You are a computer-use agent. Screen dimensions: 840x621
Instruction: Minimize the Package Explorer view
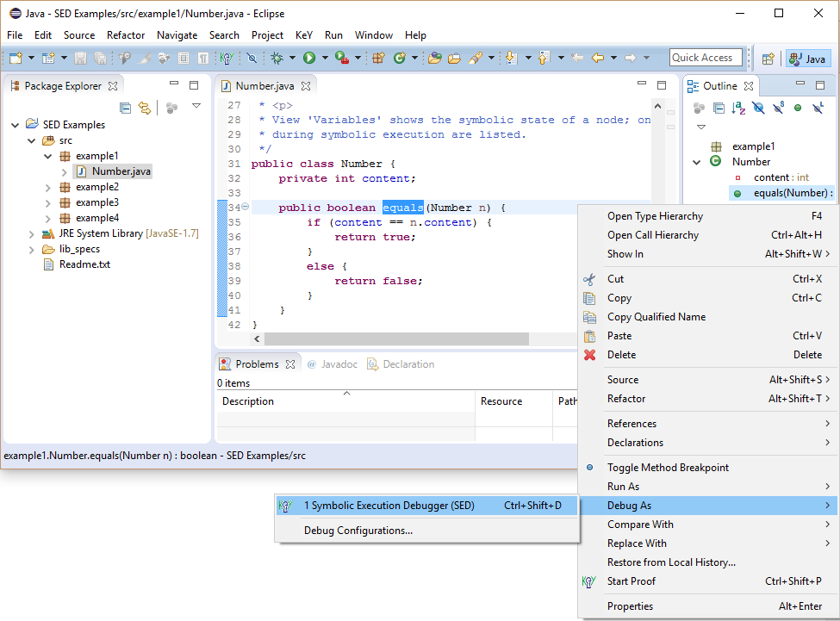(x=174, y=84)
